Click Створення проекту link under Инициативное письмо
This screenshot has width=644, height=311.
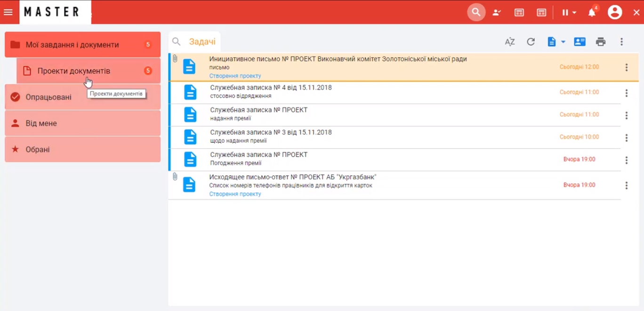(235, 76)
